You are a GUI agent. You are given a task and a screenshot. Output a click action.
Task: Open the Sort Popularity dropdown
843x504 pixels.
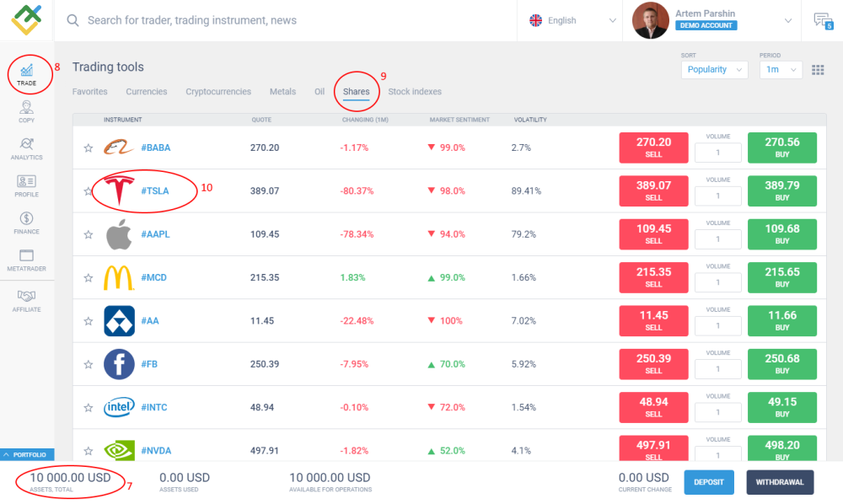coord(714,70)
